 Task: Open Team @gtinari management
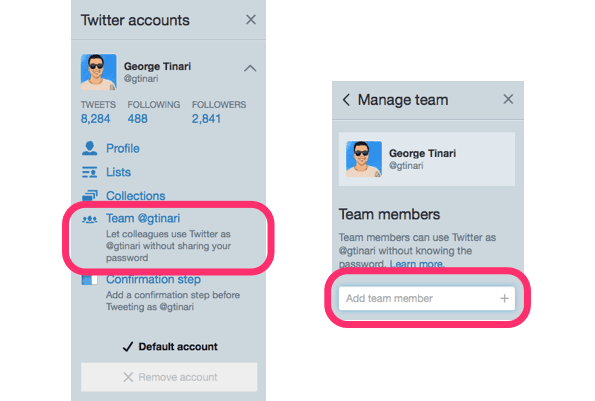point(143,219)
